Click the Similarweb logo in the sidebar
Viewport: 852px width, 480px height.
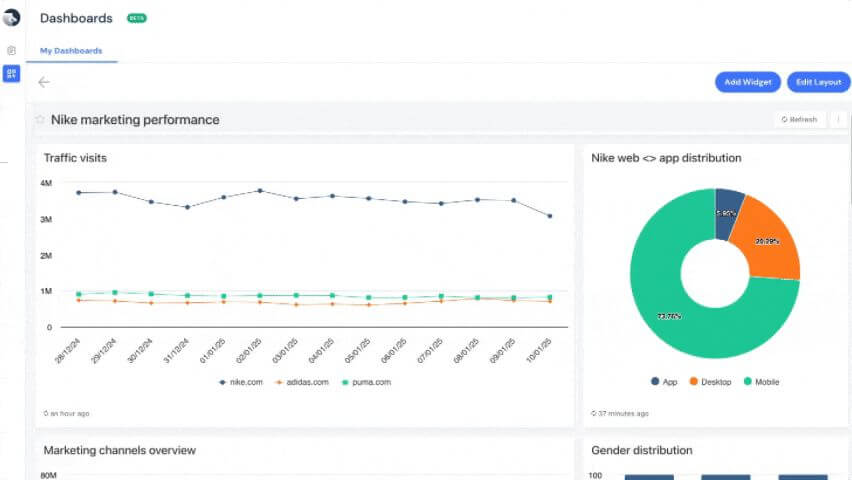tap(11, 17)
